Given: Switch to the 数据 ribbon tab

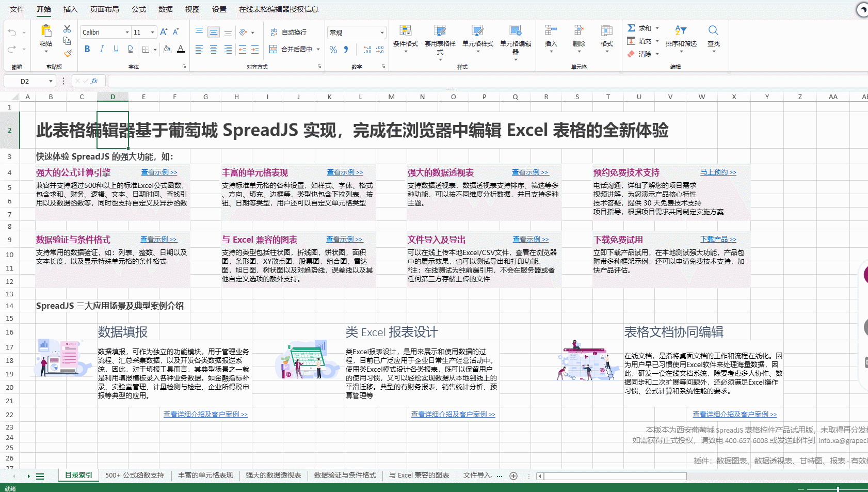Looking at the screenshot, I should (166, 9).
